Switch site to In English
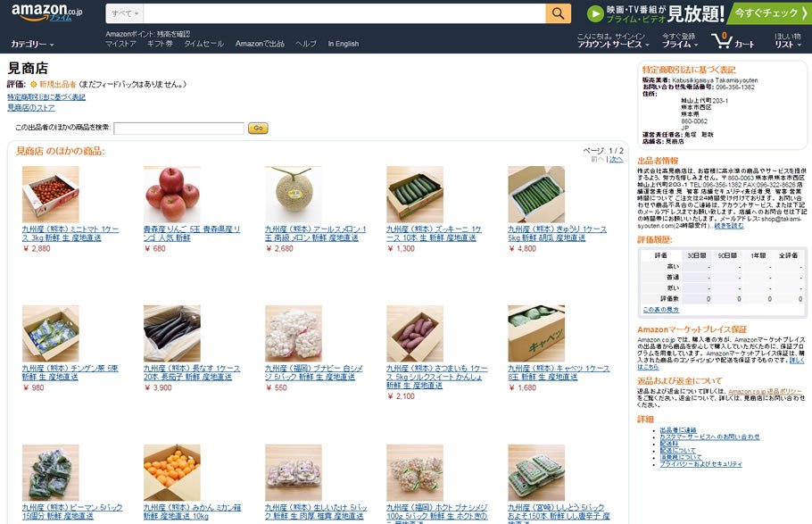 coord(343,44)
